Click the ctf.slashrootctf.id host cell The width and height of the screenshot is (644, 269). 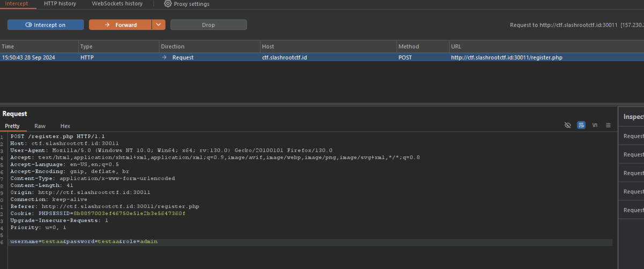284,57
